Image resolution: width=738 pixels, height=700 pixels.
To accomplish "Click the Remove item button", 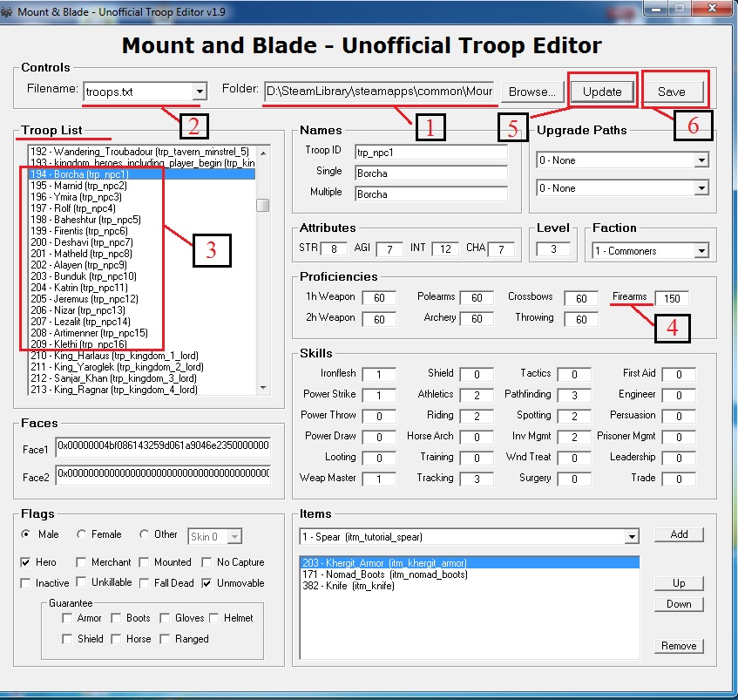I will (679, 646).
